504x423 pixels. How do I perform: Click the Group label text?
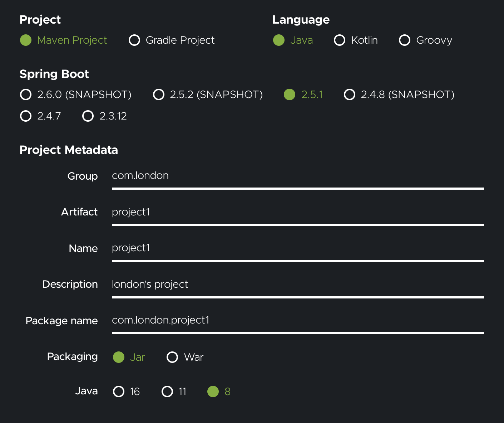click(x=83, y=176)
